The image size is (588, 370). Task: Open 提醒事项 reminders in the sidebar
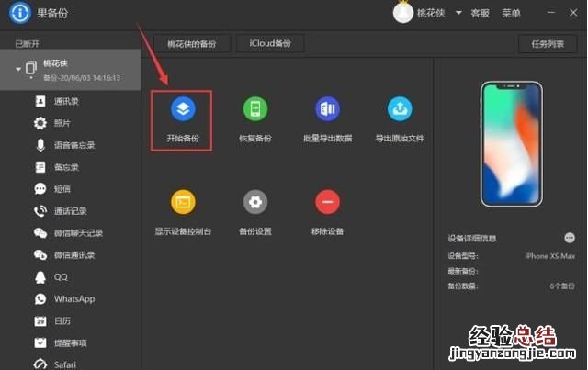point(70,343)
